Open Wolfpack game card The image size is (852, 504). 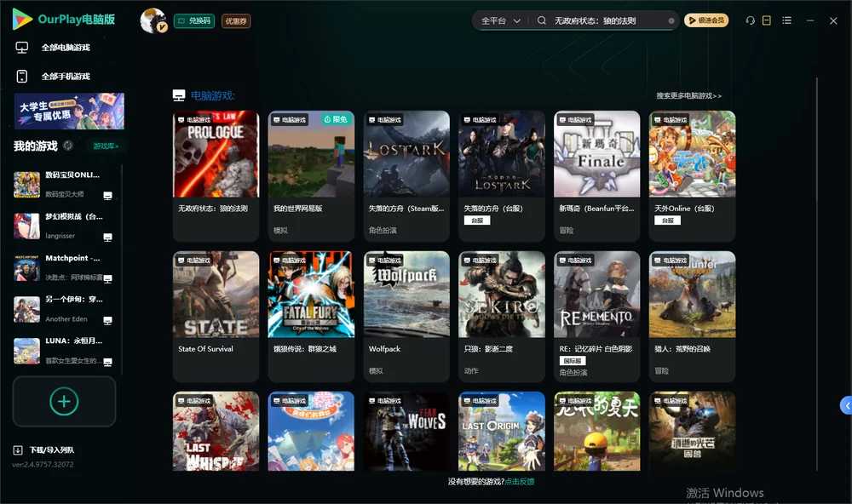coord(406,316)
